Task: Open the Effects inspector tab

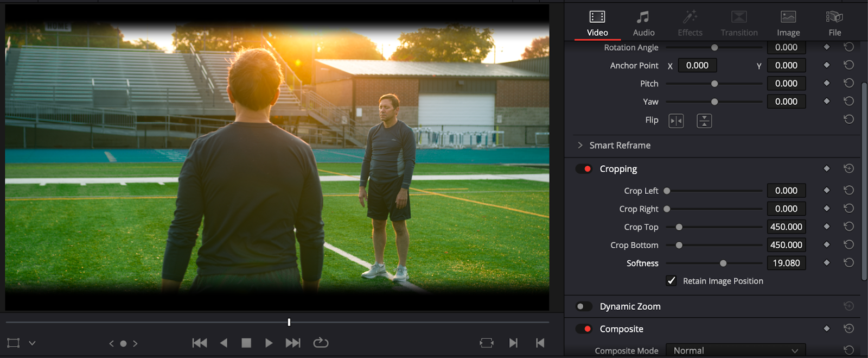Action: pos(690,24)
